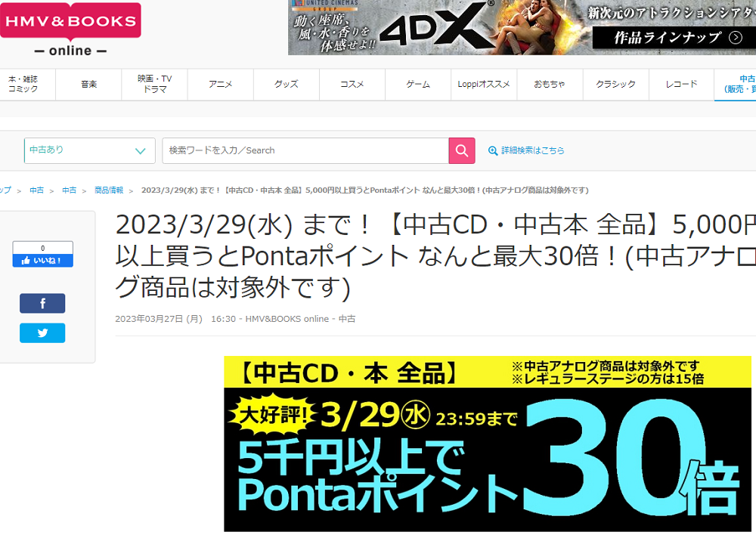The image size is (756, 535).
Task: Open the おもちゃ navigation tab
Action: coord(550,85)
